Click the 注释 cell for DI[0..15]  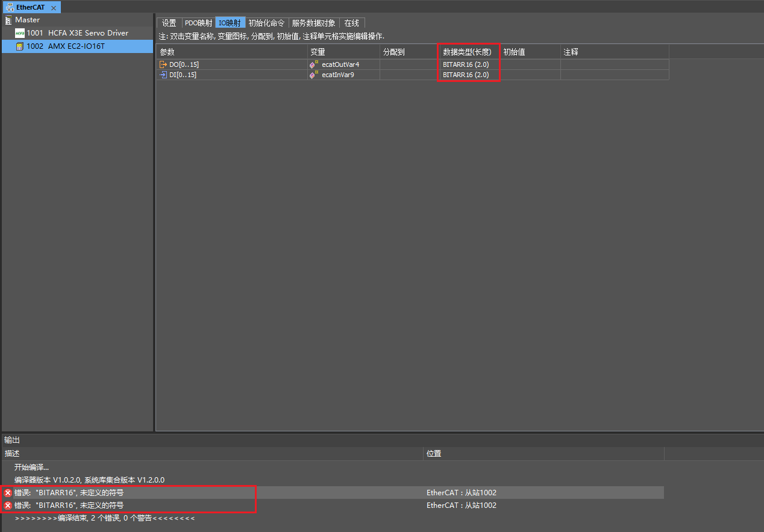[614, 75]
